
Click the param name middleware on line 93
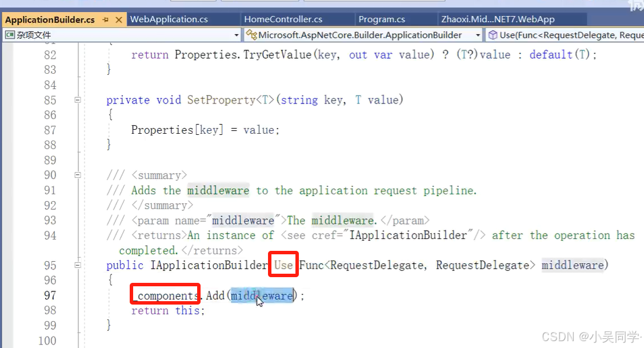click(x=243, y=220)
